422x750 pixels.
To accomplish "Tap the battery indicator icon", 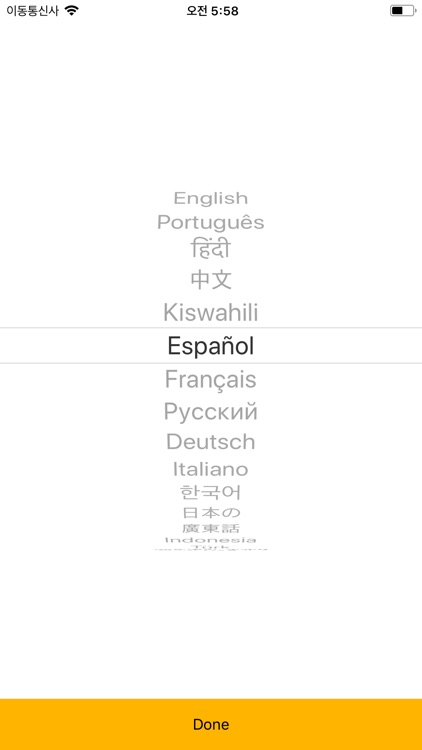I will pos(403,11).
